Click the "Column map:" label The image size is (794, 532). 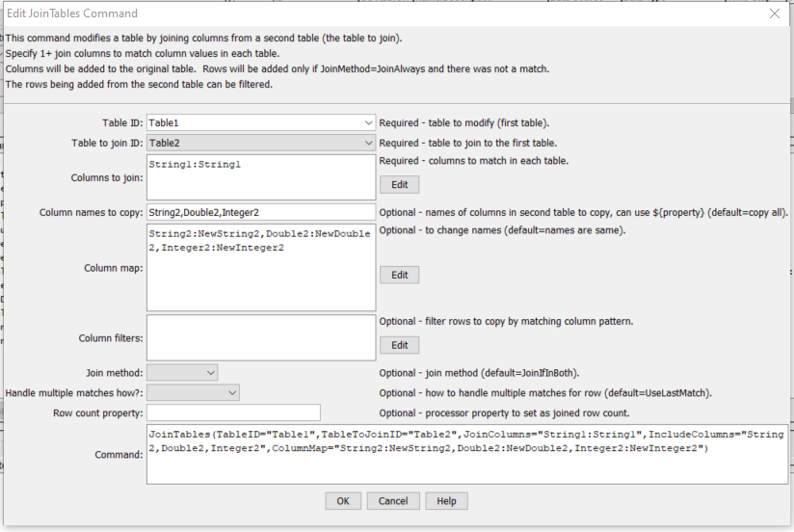point(114,268)
